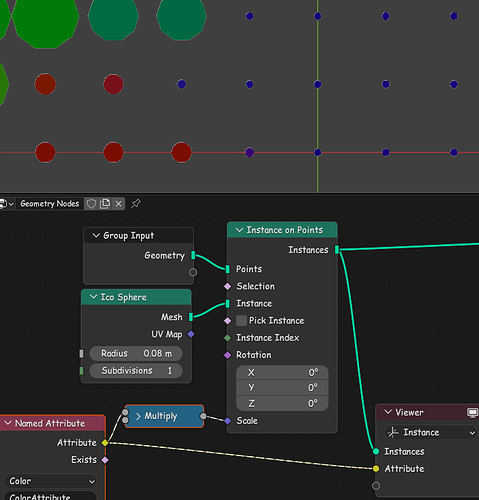Screen dimensions: 479x500
Task: Collapse the Group Input node
Action: click(x=96, y=235)
